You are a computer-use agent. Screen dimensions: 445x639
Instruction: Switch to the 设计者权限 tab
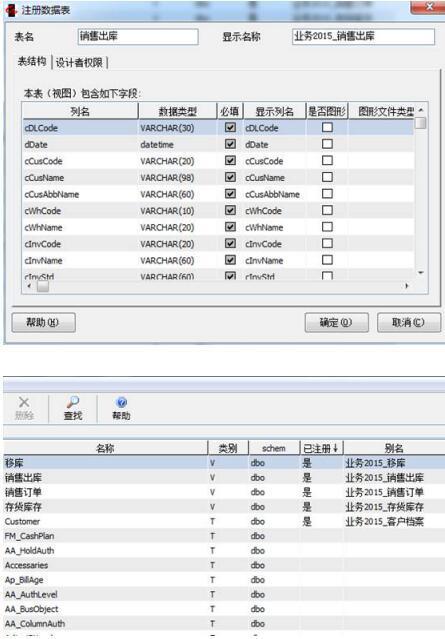[x=79, y=62]
